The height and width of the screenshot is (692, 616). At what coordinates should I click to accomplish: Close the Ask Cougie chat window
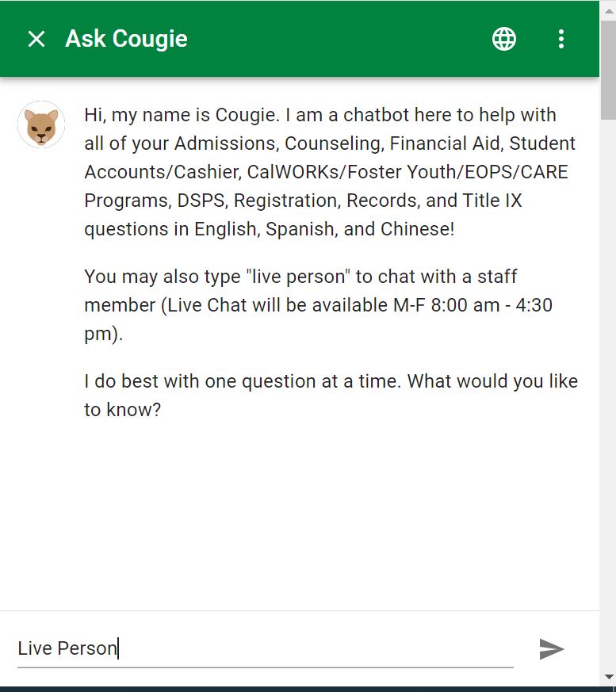click(36, 39)
